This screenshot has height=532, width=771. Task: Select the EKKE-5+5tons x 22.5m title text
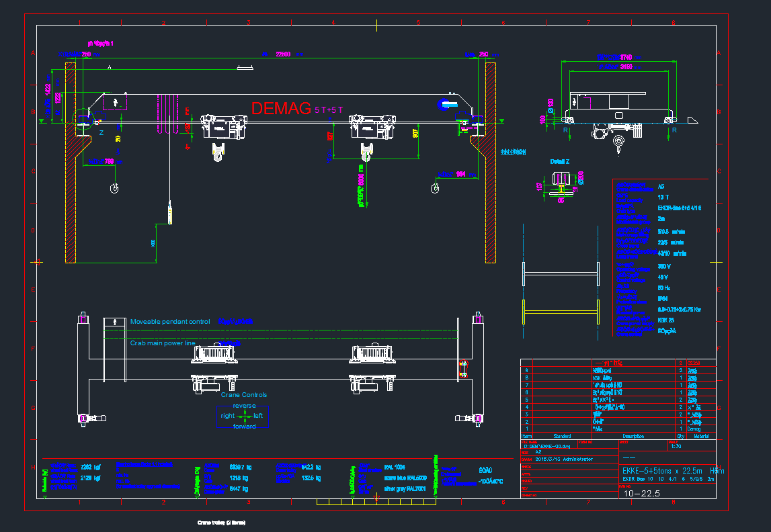672,471
